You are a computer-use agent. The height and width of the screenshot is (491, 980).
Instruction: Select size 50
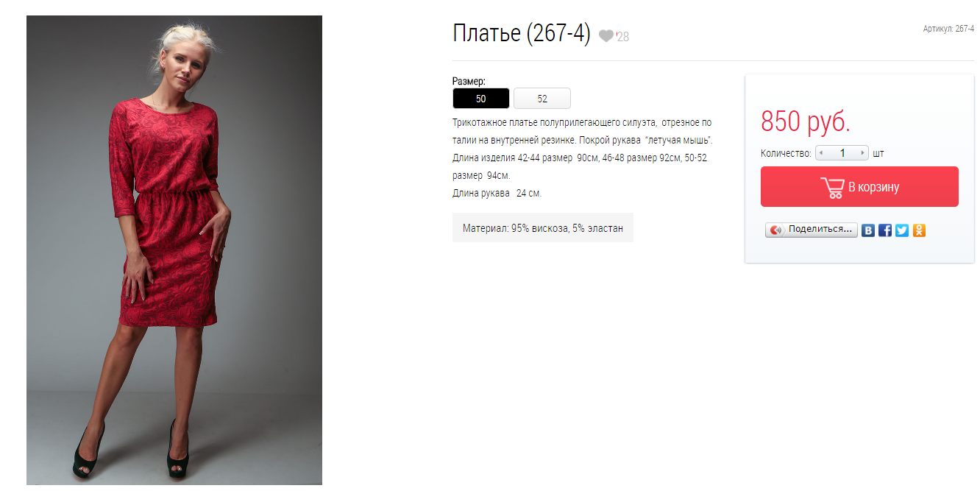click(x=480, y=99)
